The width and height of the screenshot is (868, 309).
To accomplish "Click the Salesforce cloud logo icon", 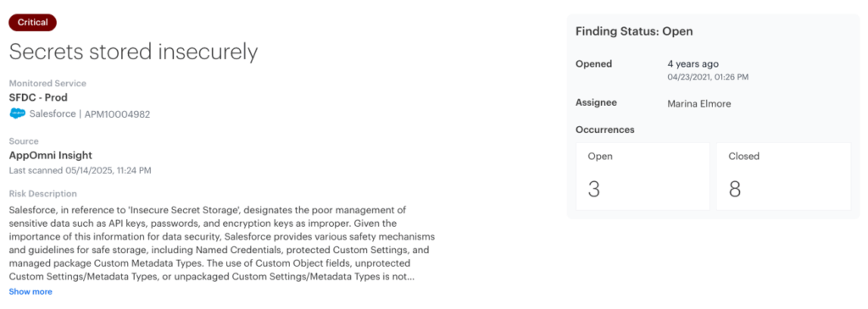I will 18,114.
